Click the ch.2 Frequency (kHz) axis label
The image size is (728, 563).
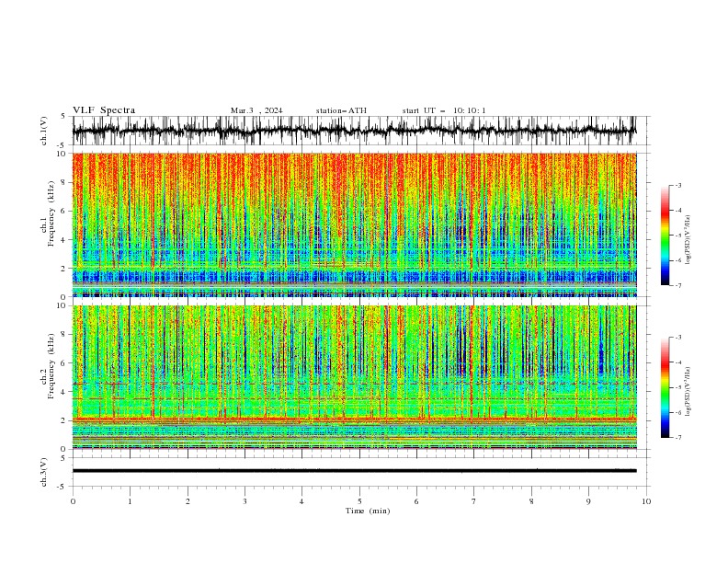[x=50, y=367]
